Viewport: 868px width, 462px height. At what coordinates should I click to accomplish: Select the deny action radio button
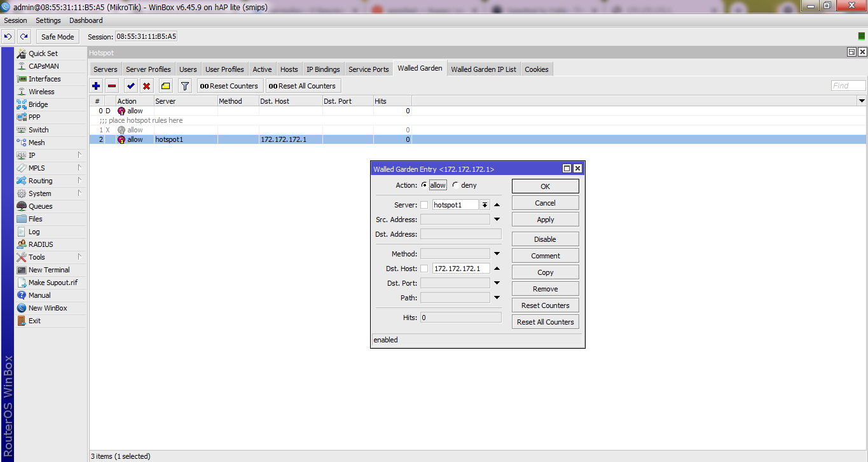click(x=455, y=185)
